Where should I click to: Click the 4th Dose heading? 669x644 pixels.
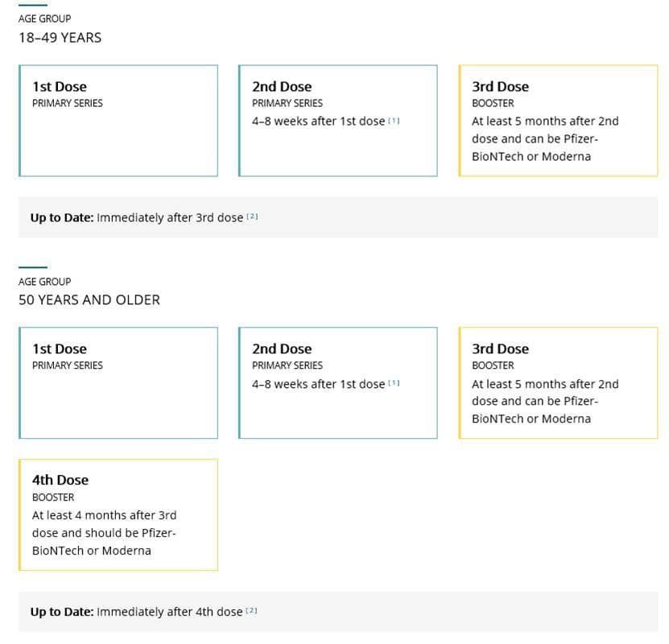(60, 480)
